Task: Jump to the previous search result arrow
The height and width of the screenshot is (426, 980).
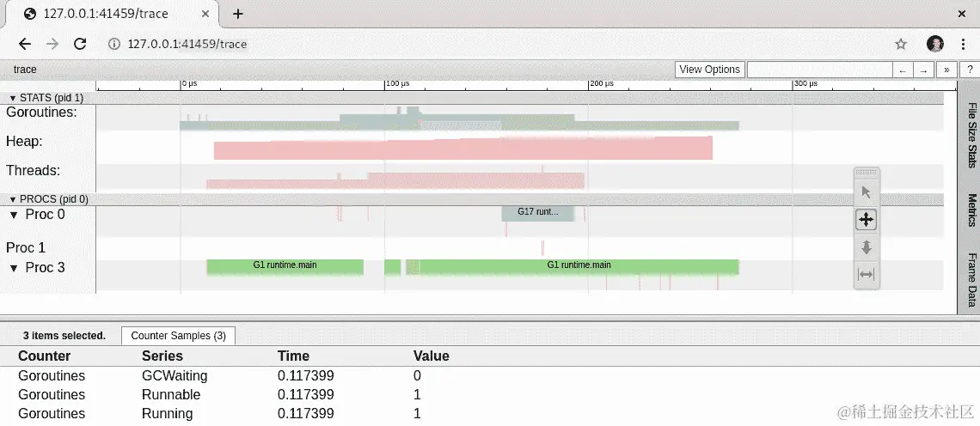Action: 903,70
